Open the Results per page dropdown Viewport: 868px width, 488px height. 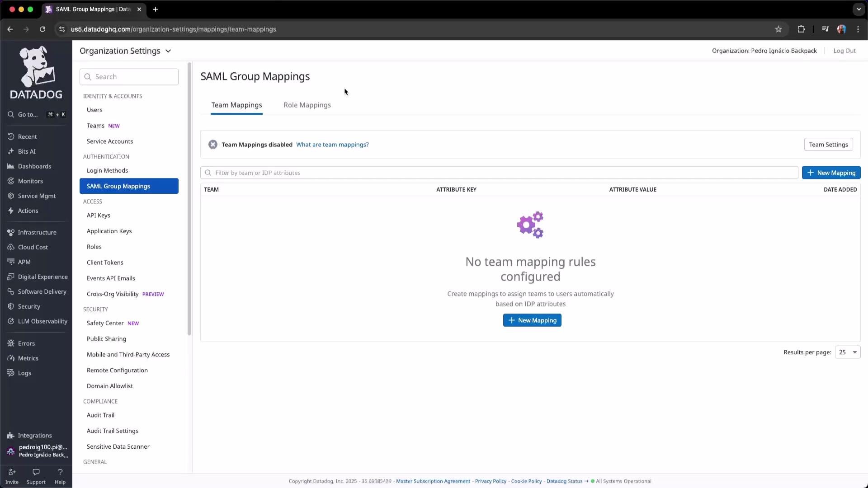[848, 352]
